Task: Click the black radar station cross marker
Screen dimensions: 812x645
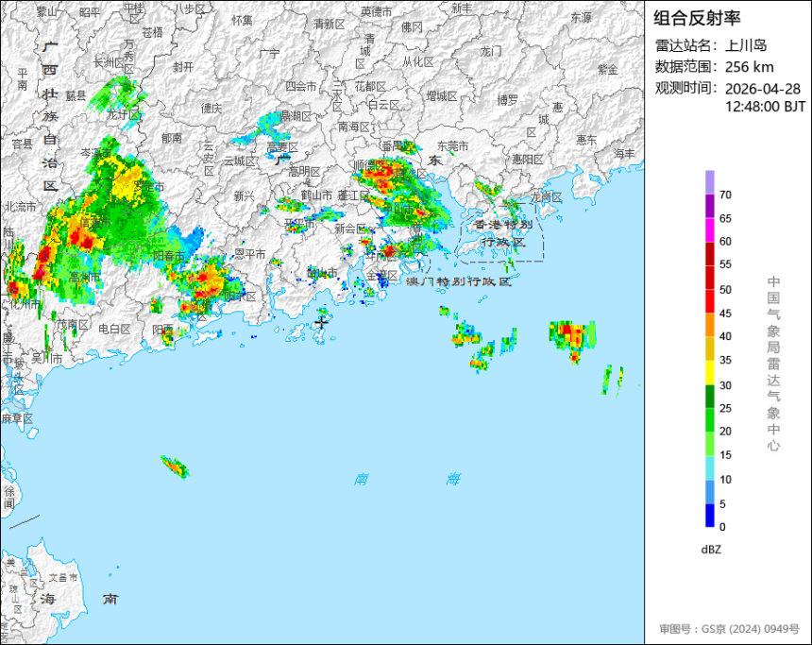Action: point(321,323)
